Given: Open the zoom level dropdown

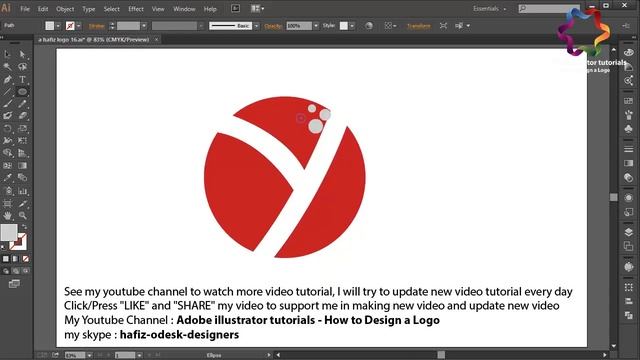Looking at the screenshot, I should [89, 355].
